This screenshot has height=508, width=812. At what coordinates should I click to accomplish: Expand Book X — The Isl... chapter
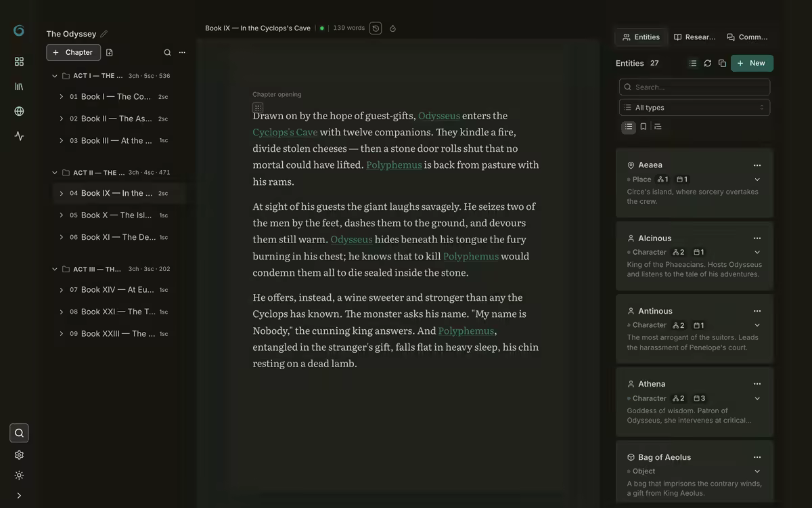(61, 215)
